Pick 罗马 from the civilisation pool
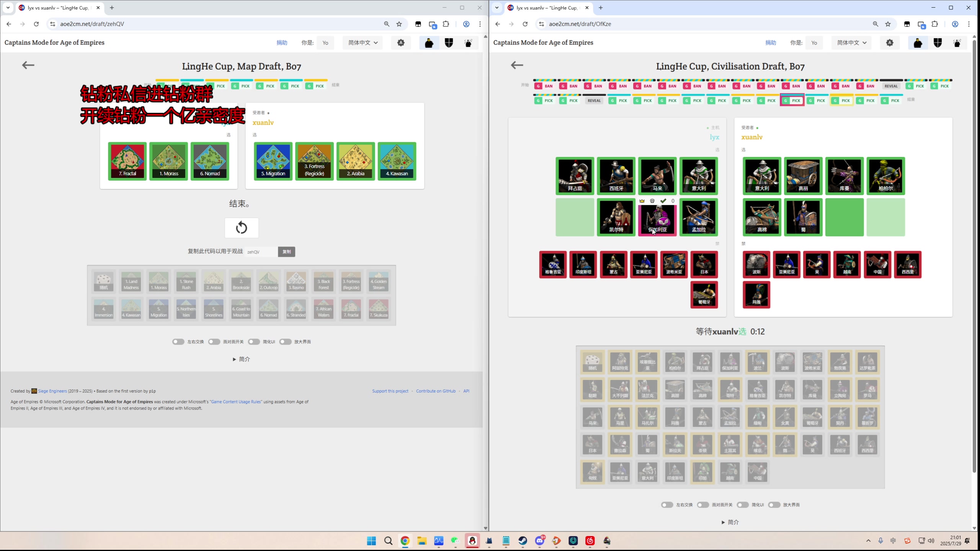The width and height of the screenshot is (980, 551). 867,390
